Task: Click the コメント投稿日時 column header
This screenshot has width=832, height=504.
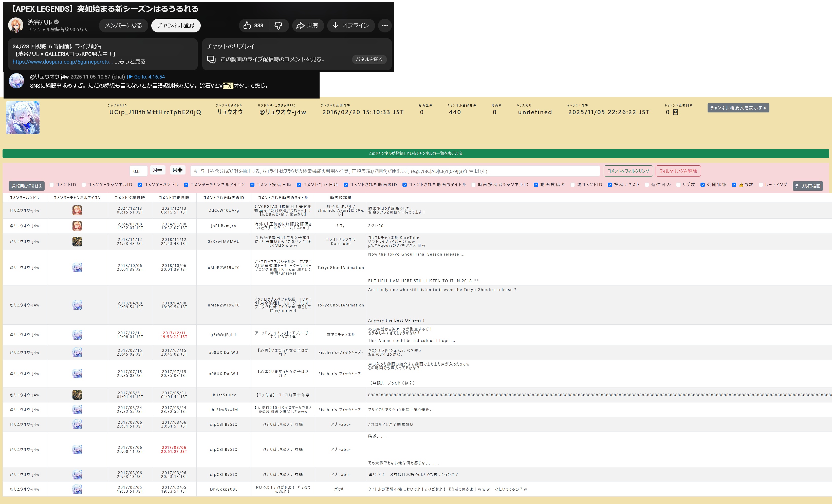Action: click(x=130, y=198)
